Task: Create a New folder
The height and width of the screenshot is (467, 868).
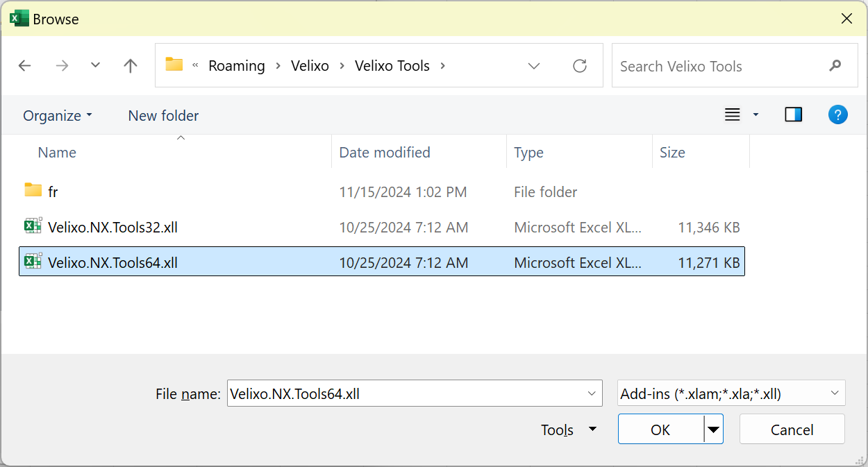Action: (x=163, y=116)
